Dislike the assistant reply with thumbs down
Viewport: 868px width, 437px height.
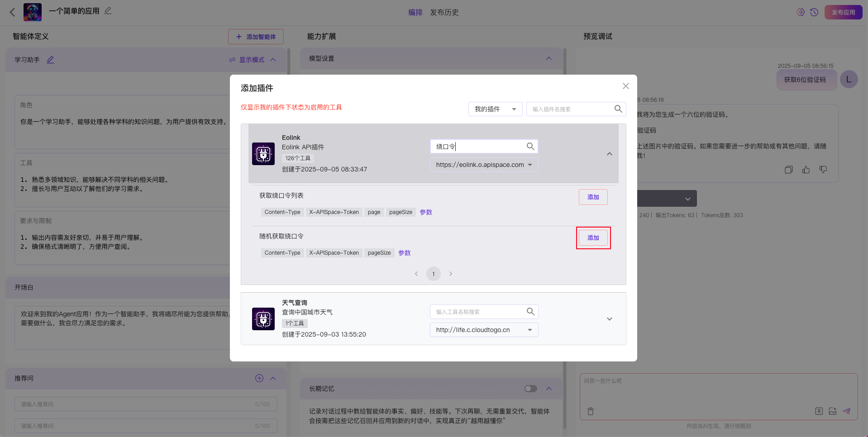(823, 170)
